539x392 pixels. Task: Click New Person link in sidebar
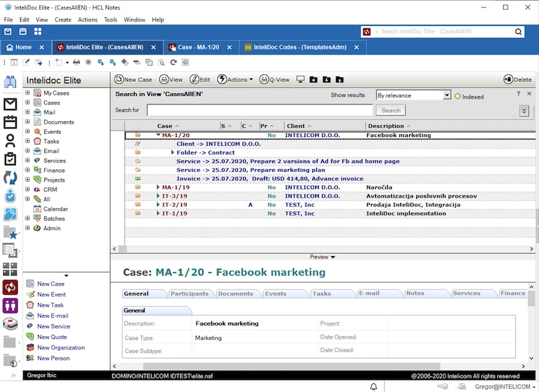click(x=53, y=358)
